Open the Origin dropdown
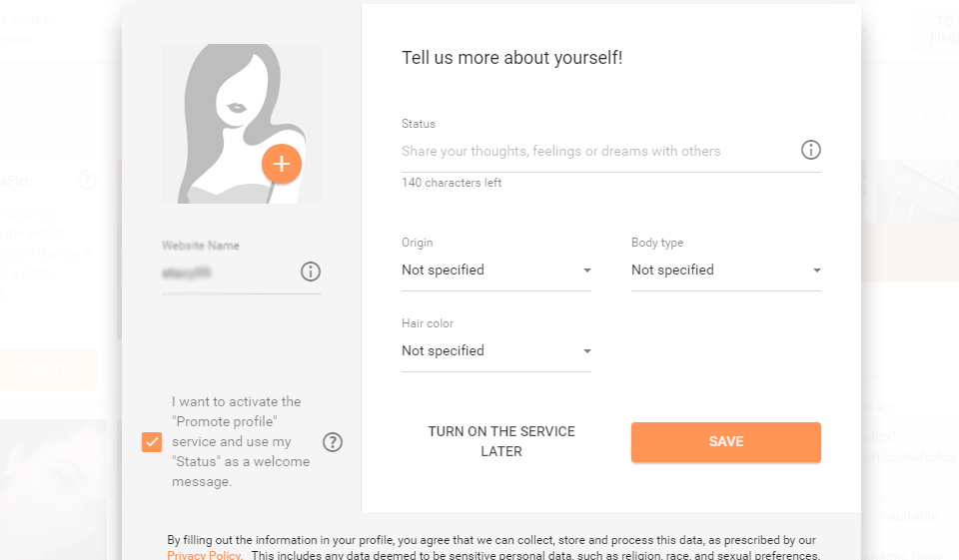 point(495,271)
